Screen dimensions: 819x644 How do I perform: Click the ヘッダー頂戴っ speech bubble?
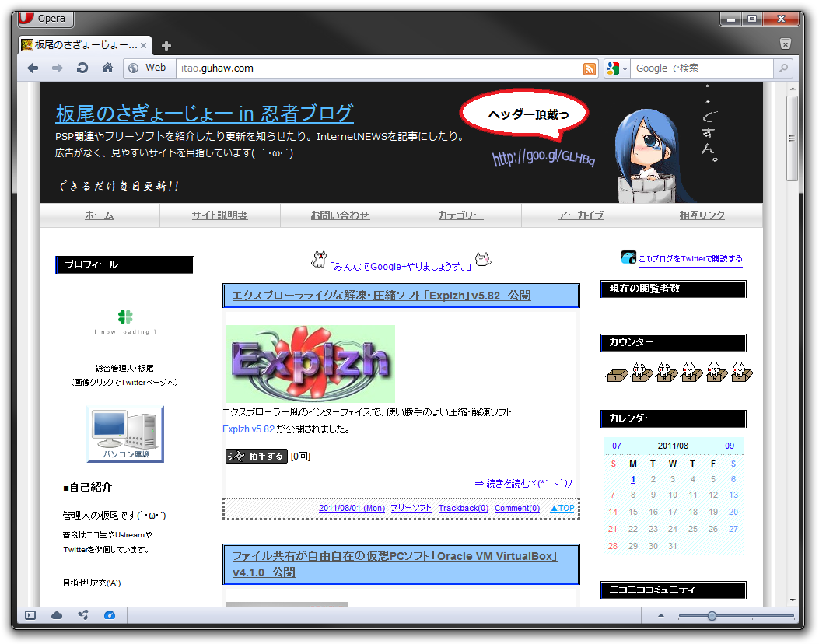(525, 114)
